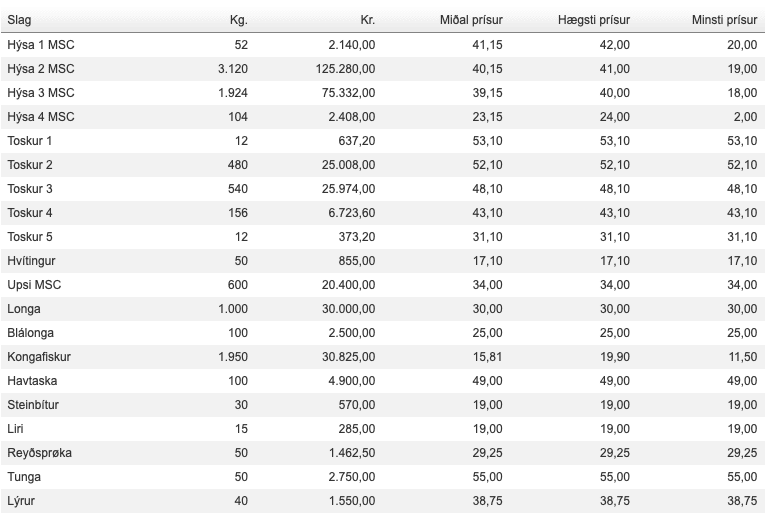Select the Hýsa 2 MSC row label
Viewport: 774px width, 520px height.
pos(41,68)
